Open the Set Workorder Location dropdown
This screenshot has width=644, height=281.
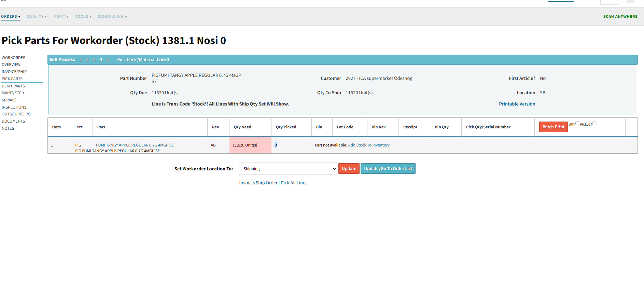pos(288,169)
